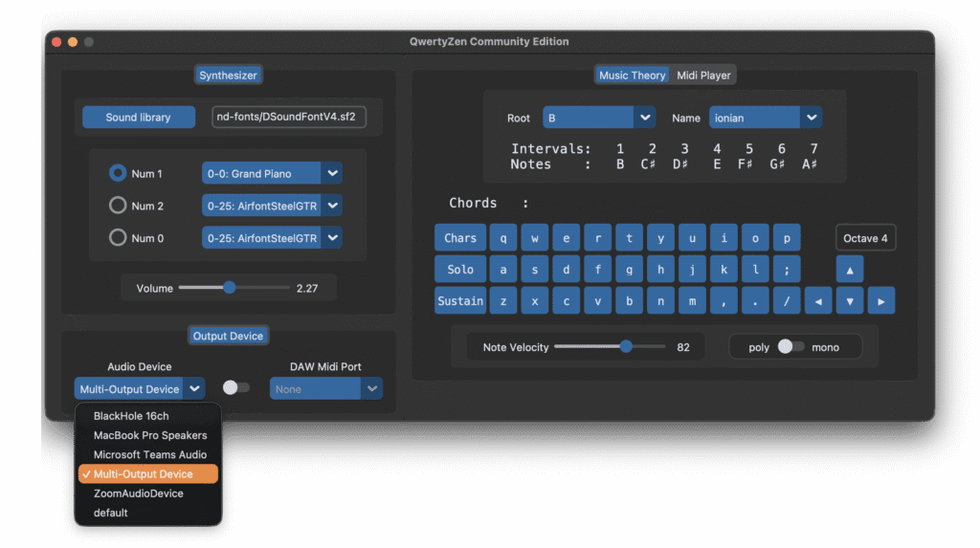This screenshot has width=980, height=548.
Task: Switch to the Midi Player tab
Action: tap(703, 76)
